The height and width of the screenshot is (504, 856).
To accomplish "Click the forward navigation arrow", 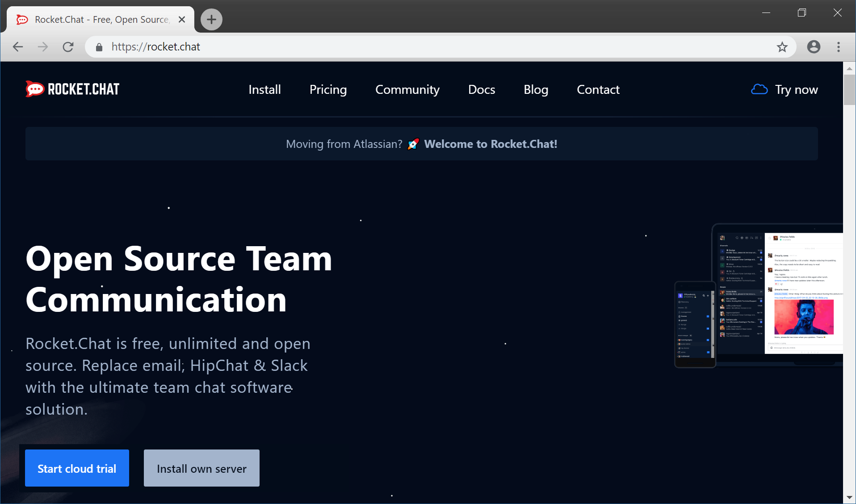I will (43, 47).
